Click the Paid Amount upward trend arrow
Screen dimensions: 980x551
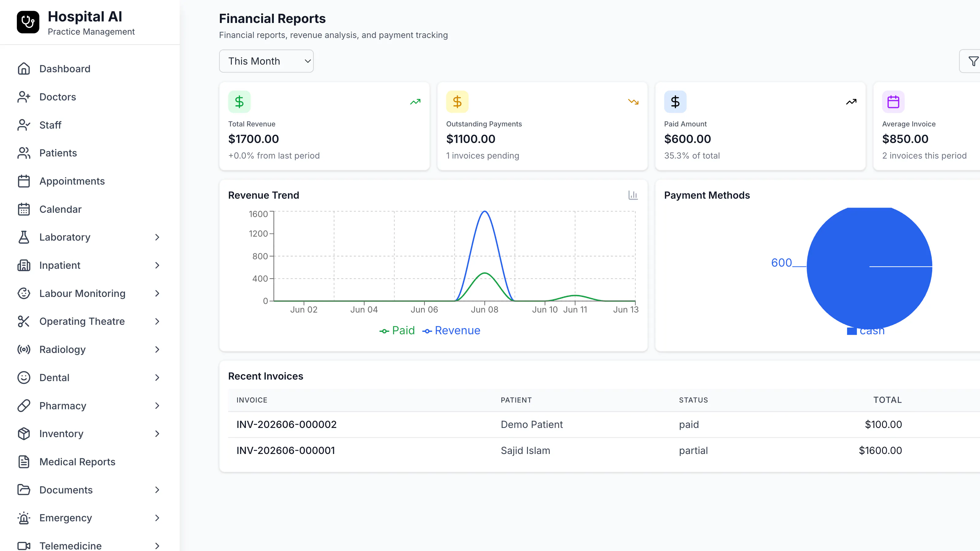[851, 102]
